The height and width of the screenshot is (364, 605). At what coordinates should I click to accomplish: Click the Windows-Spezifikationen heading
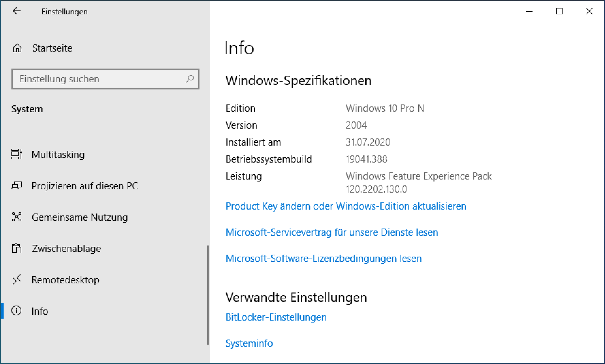click(298, 80)
